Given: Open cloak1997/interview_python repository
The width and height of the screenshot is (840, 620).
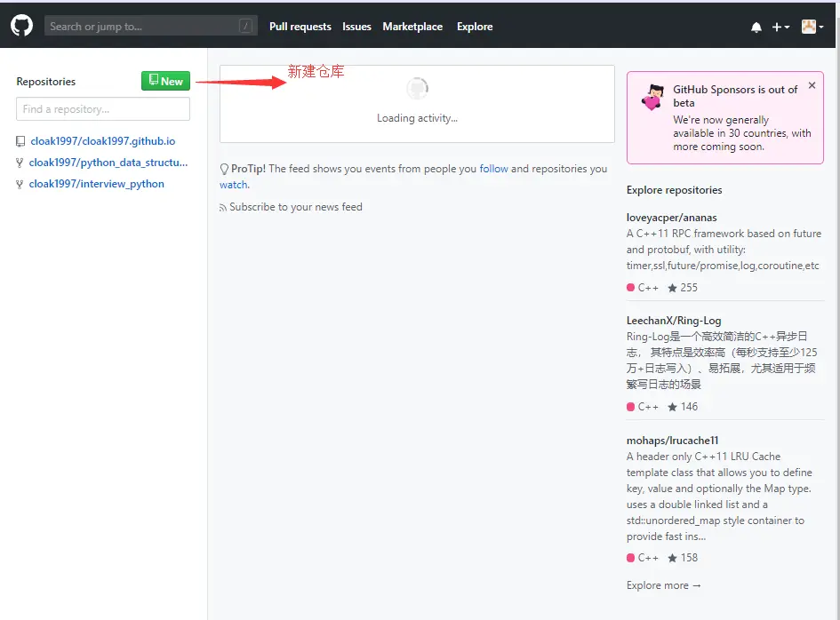Looking at the screenshot, I should click(96, 184).
